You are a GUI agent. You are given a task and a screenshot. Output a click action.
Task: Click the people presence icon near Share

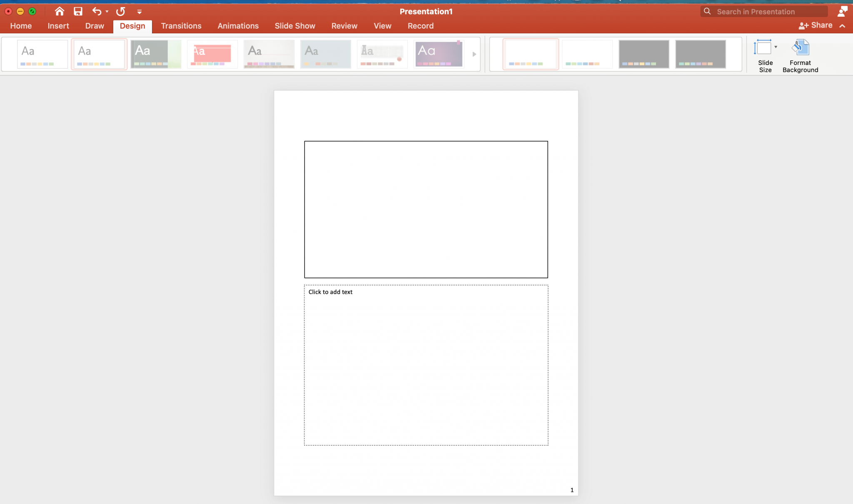coord(843,11)
